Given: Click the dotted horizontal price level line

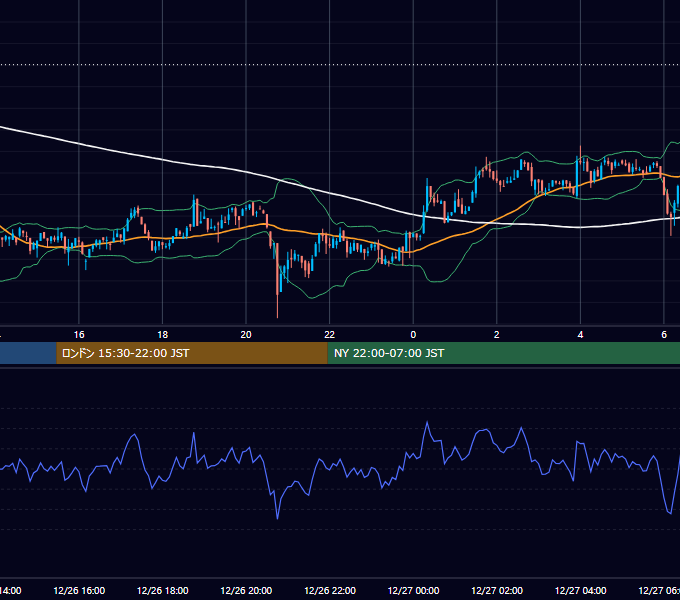Looking at the screenshot, I should 340,65.
